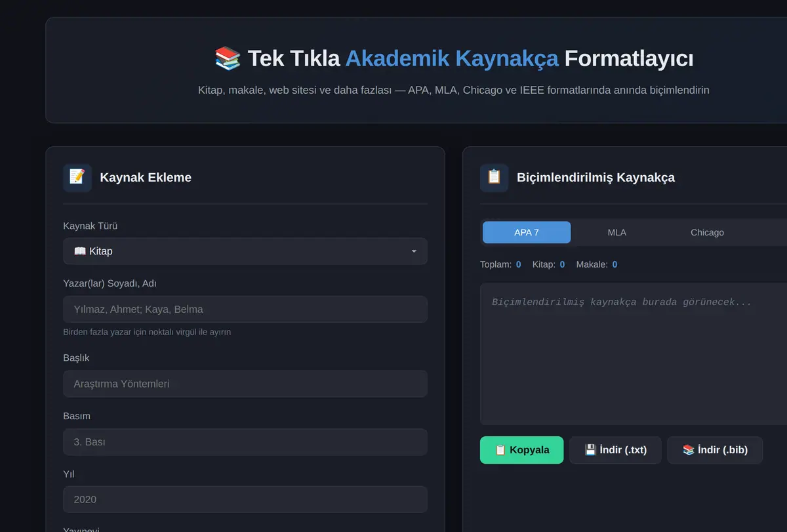Click the İndir (.txt) button
The width and height of the screenshot is (787, 532).
tap(615, 450)
